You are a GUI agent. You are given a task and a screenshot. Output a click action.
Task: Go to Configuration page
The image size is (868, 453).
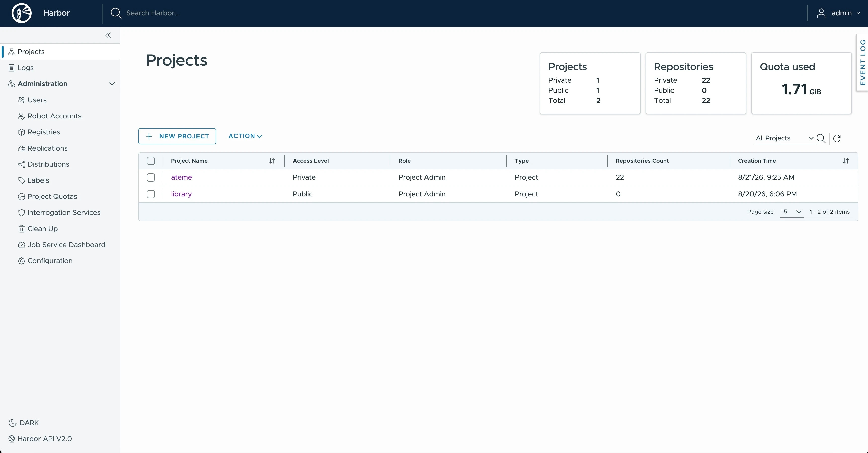[x=50, y=261]
